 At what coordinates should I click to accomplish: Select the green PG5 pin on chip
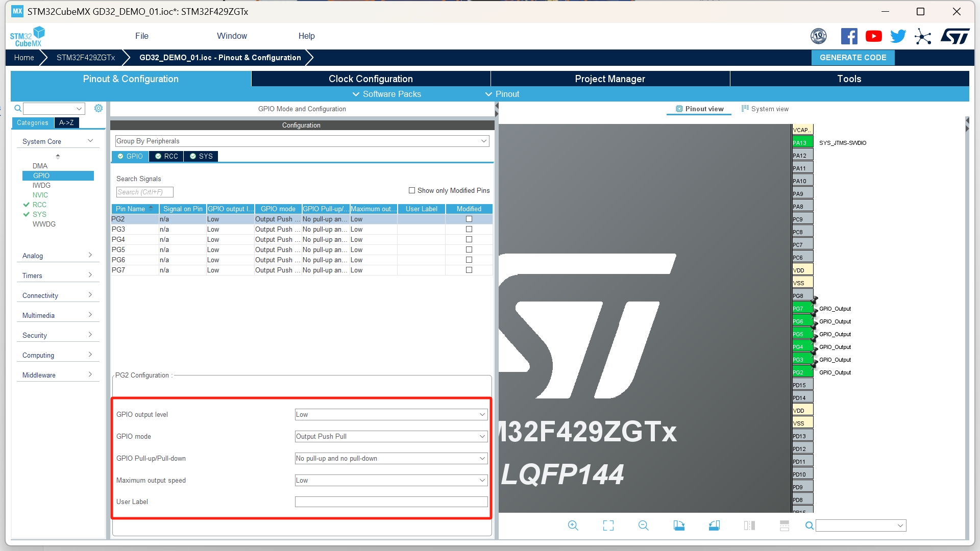click(802, 334)
